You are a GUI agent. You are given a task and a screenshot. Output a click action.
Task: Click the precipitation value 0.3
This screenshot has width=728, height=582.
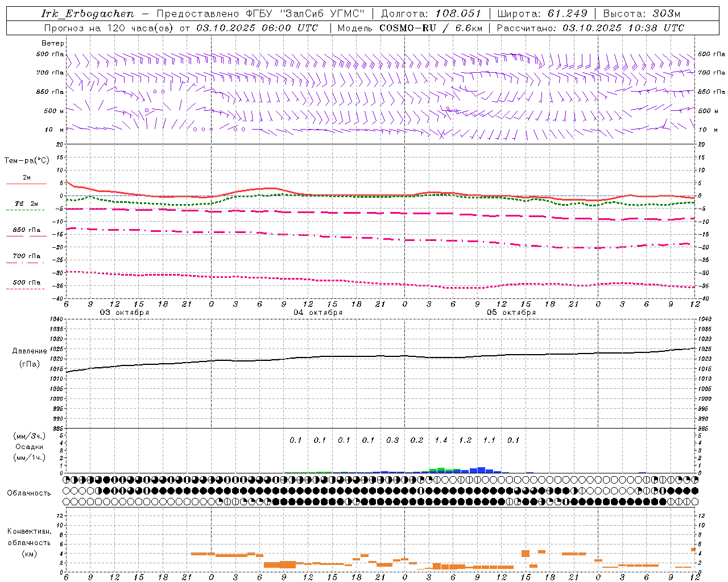tap(393, 440)
